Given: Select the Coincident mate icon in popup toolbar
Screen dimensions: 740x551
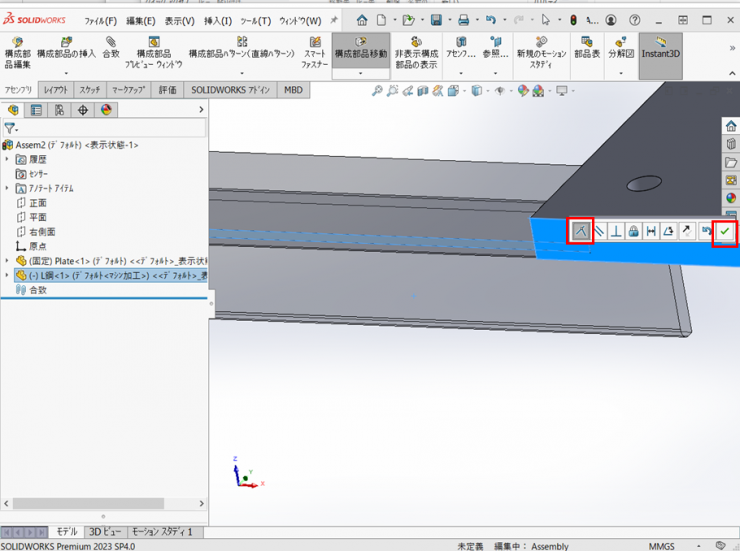Looking at the screenshot, I should click(580, 231).
